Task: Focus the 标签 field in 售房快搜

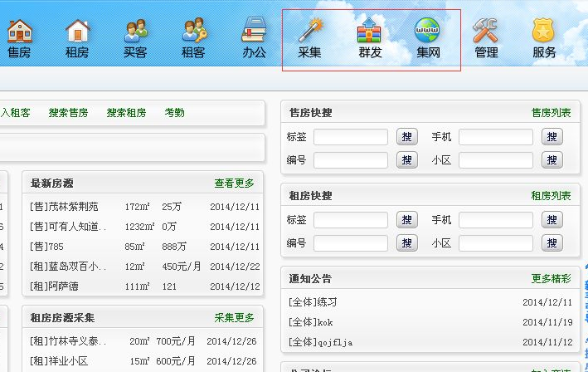Action: 351,137
